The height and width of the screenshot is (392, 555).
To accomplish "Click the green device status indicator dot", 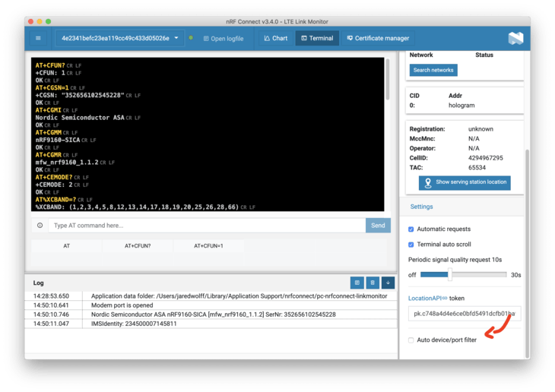I will point(191,38).
